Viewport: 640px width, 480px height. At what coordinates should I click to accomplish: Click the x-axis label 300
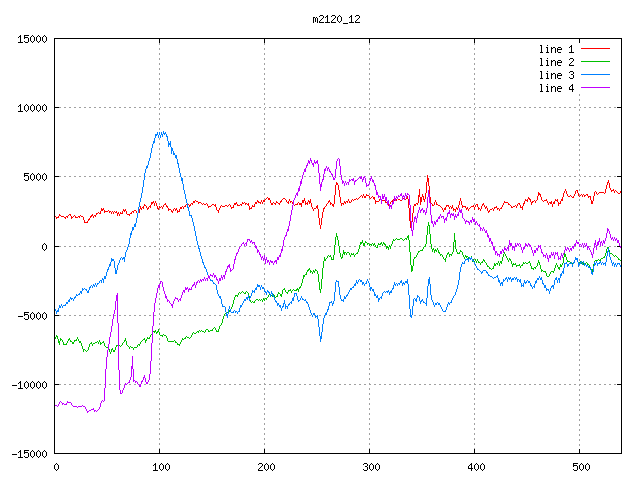coord(371,467)
